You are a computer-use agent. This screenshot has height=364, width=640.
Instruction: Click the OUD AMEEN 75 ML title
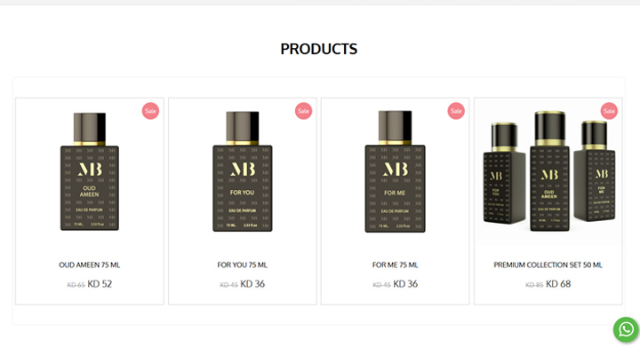[90, 265]
